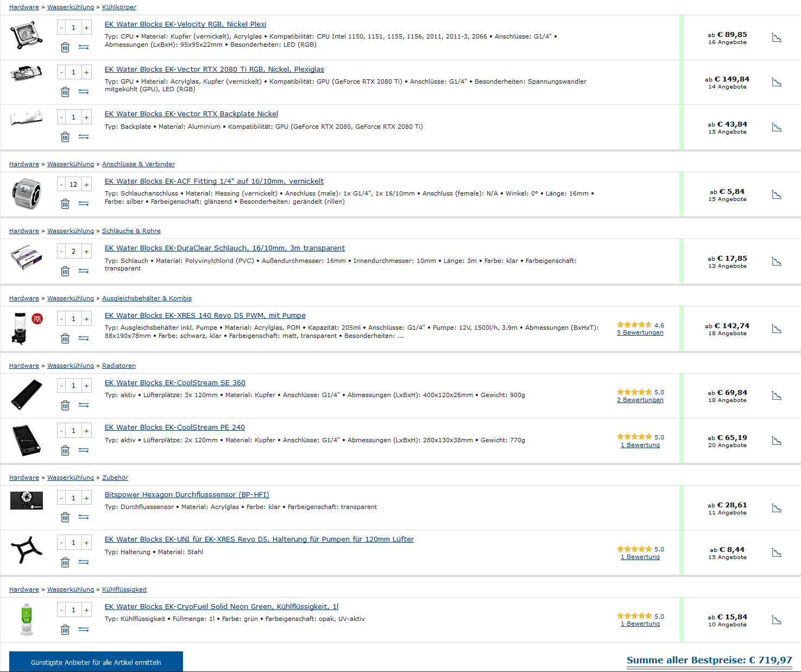
Task: Click swap arrows icon for EK-XRES 140 Revo D5
Action: tap(84, 338)
